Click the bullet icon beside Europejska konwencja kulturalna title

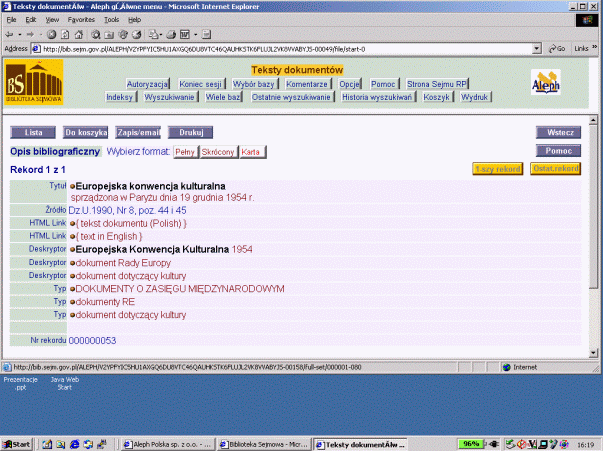coord(72,186)
